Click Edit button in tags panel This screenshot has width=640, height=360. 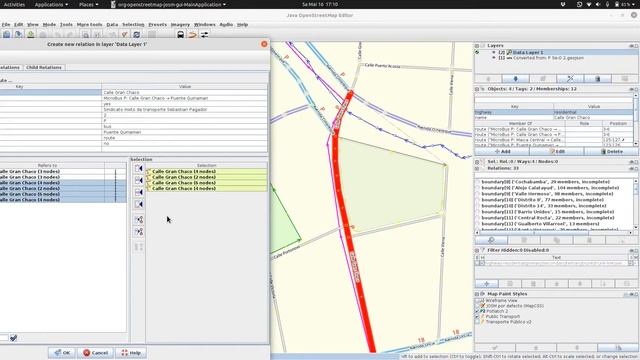click(557, 151)
